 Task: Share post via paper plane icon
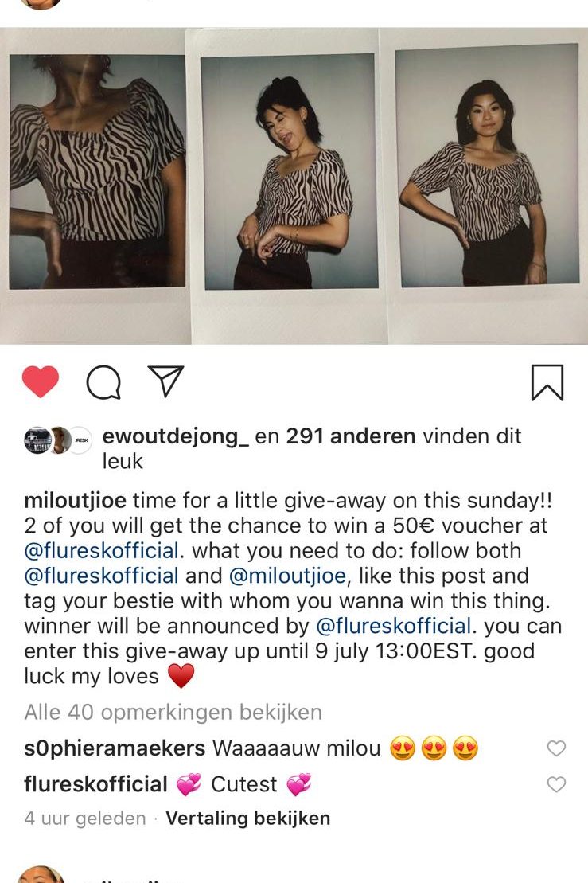[165, 381]
